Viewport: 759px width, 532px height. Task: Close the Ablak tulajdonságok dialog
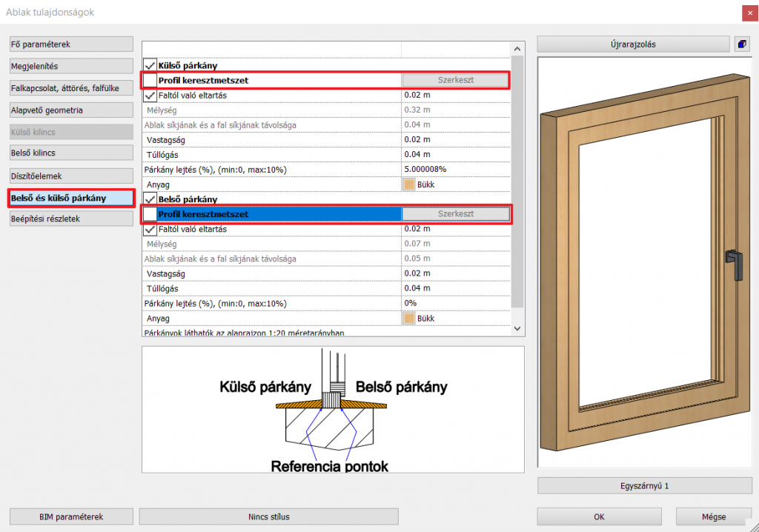point(745,12)
